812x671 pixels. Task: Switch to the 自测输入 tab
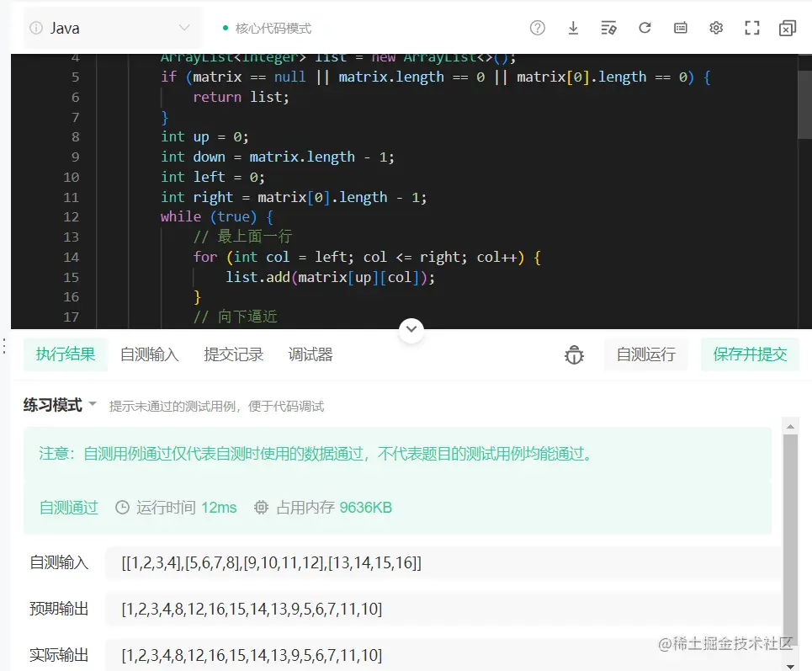pos(149,355)
